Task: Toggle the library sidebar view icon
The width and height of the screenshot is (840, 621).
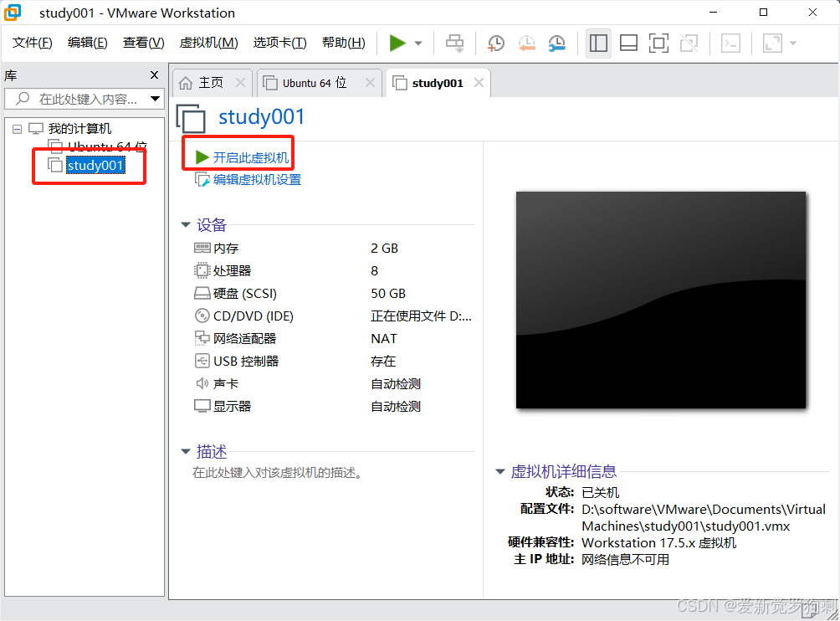Action: (x=598, y=43)
